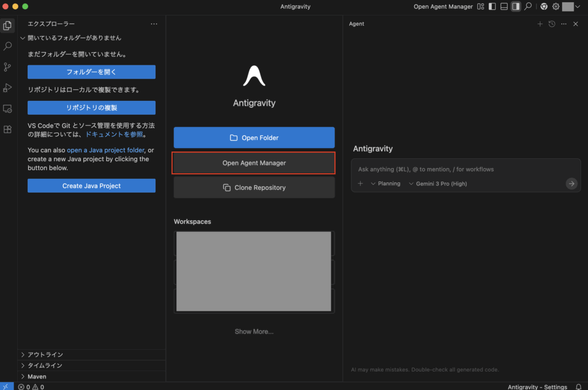Click the Chrome browser icon in title bar
588x390 pixels.
544,6
